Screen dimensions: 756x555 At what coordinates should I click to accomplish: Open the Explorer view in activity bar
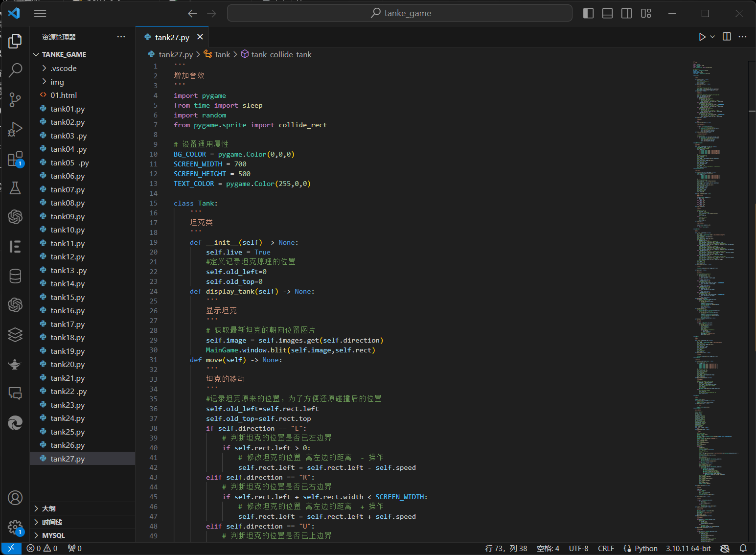pyautogui.click(x=15, y=41)
